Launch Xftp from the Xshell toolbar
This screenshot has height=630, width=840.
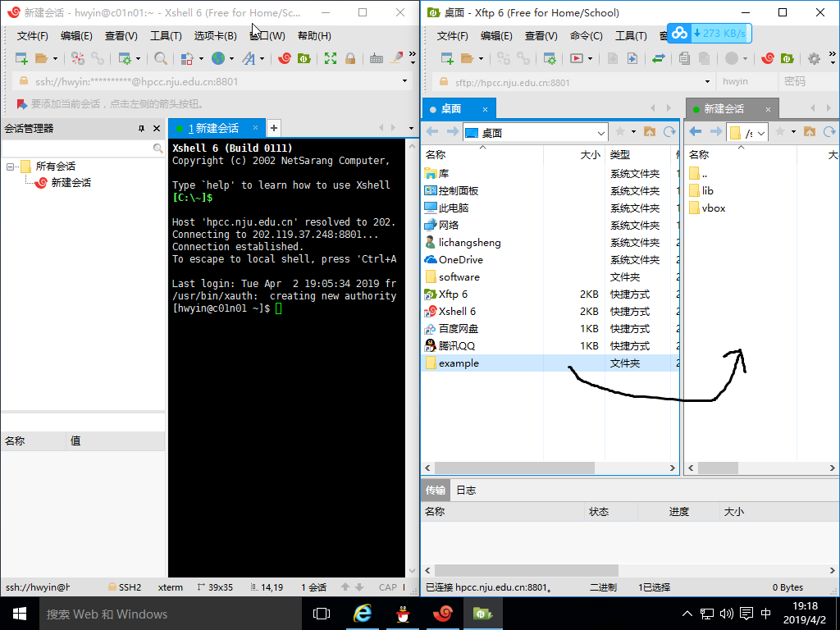click(304, 58)
